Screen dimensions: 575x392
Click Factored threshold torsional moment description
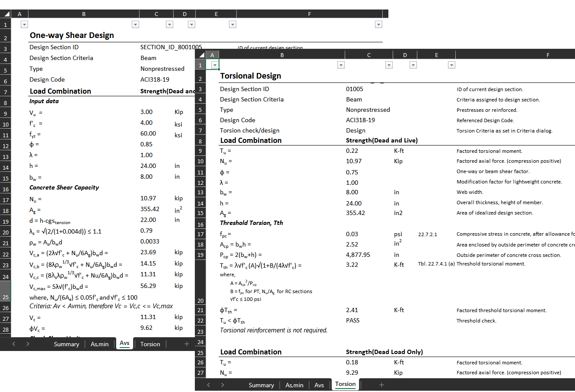point(502,310)
